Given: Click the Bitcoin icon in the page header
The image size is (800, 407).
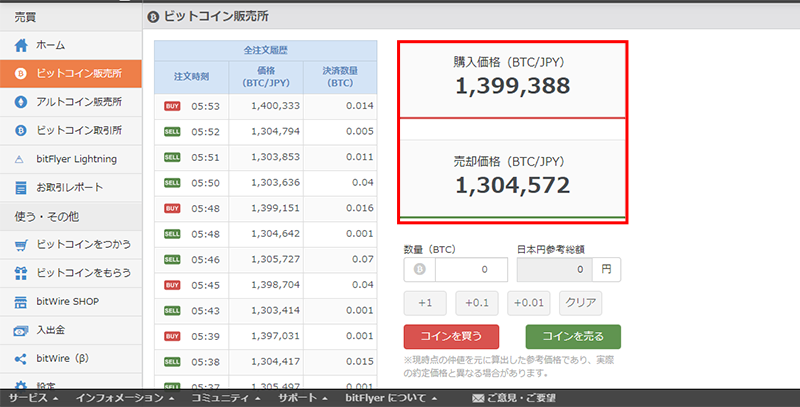Looking at the screenshot, I should pos(153,17).
